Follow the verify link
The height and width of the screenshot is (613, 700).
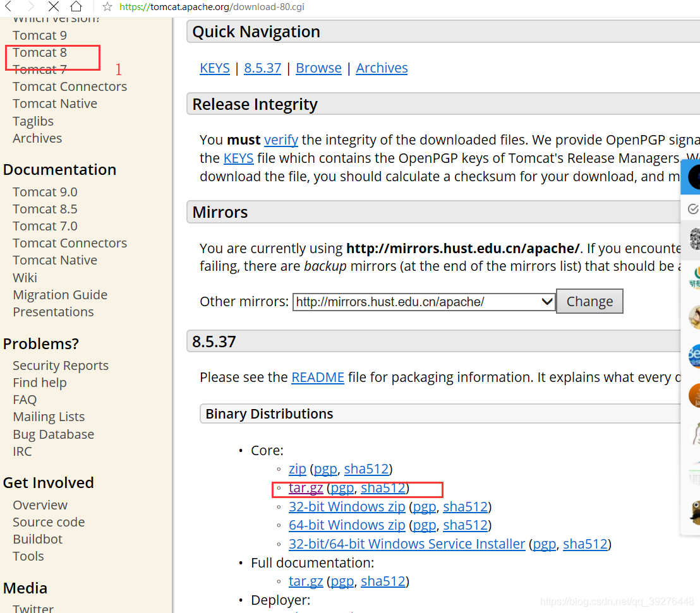[x=281, y=140]
